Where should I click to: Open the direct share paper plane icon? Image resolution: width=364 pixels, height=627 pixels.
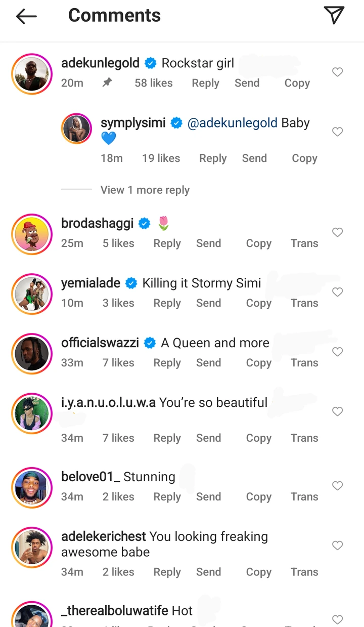[x=334, y=15]
